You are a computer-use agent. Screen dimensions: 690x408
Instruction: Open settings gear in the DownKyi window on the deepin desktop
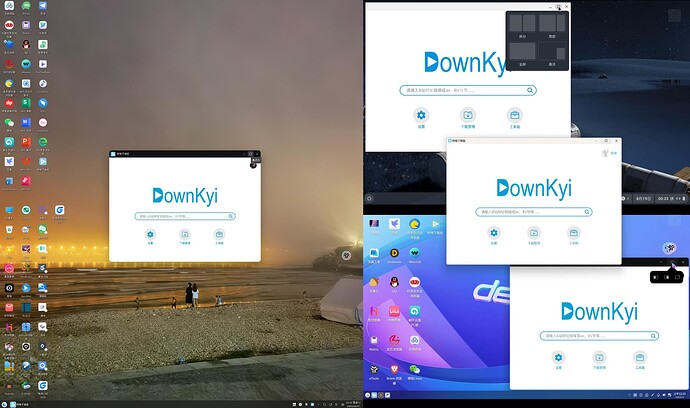(x=558, y=357)
